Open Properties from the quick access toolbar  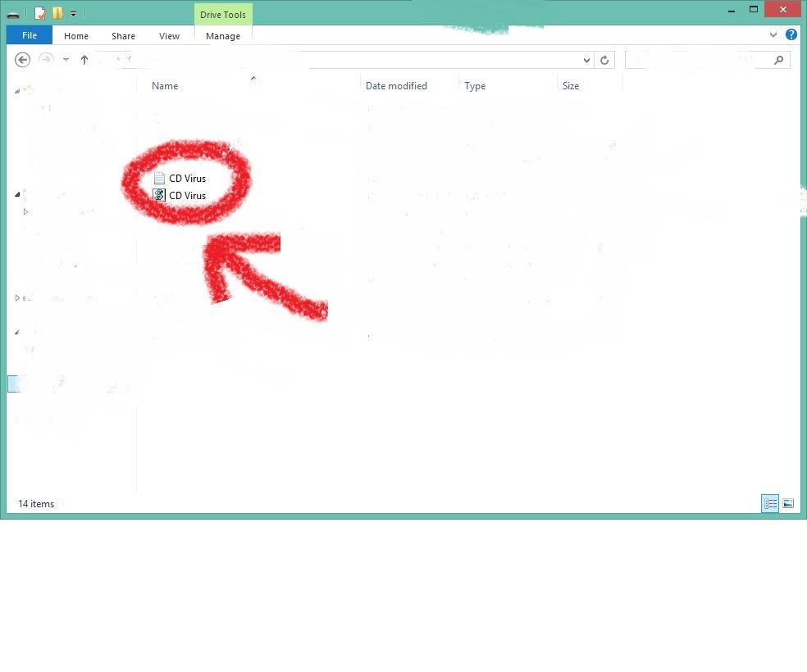40,13
